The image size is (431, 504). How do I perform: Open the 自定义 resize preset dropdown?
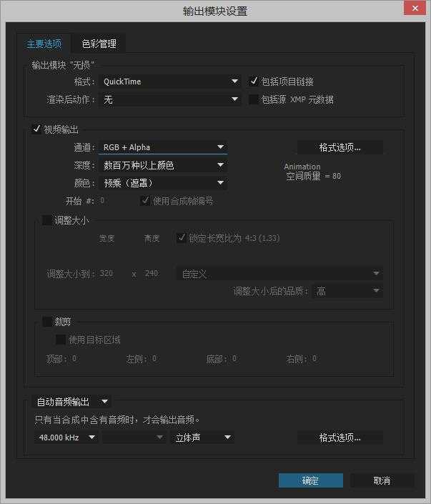[279, 274]
